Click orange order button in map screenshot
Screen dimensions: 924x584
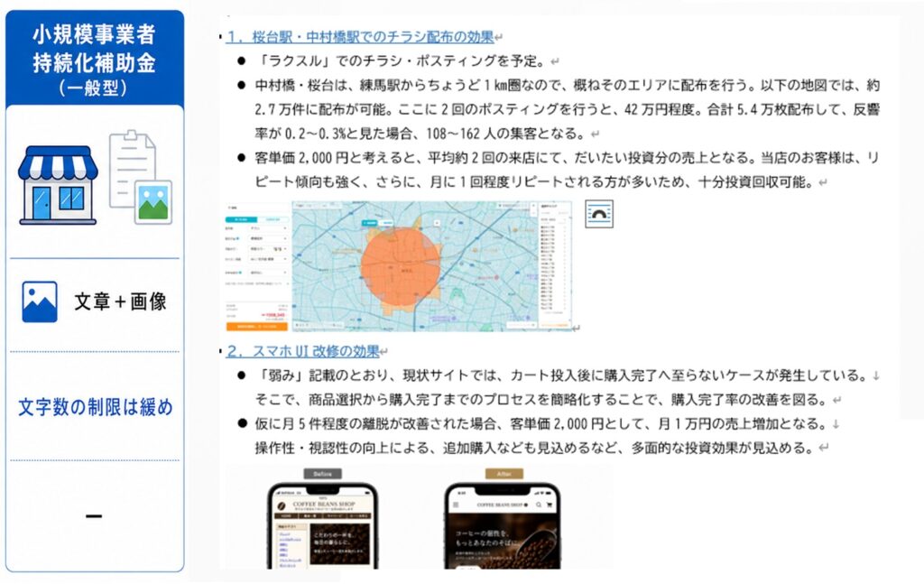click(x=257, y=326)
